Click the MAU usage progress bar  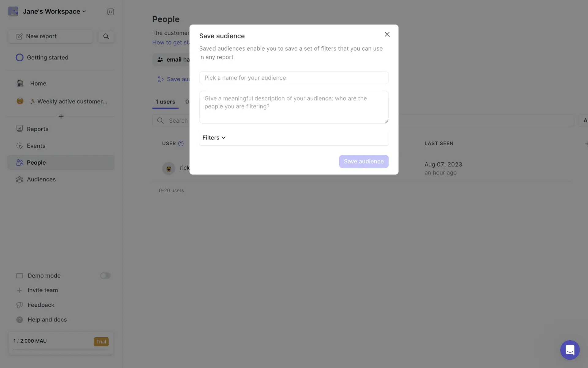coord(61,349)
